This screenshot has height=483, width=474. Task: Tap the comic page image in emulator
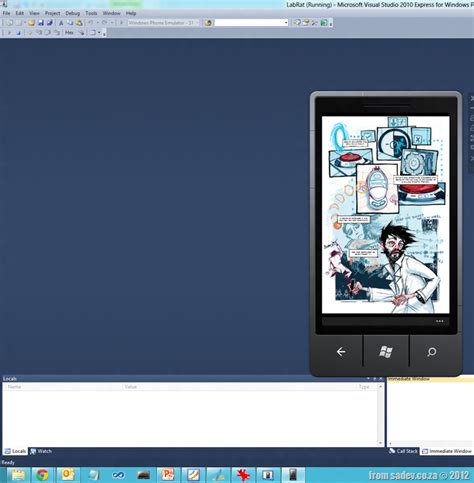386,215
